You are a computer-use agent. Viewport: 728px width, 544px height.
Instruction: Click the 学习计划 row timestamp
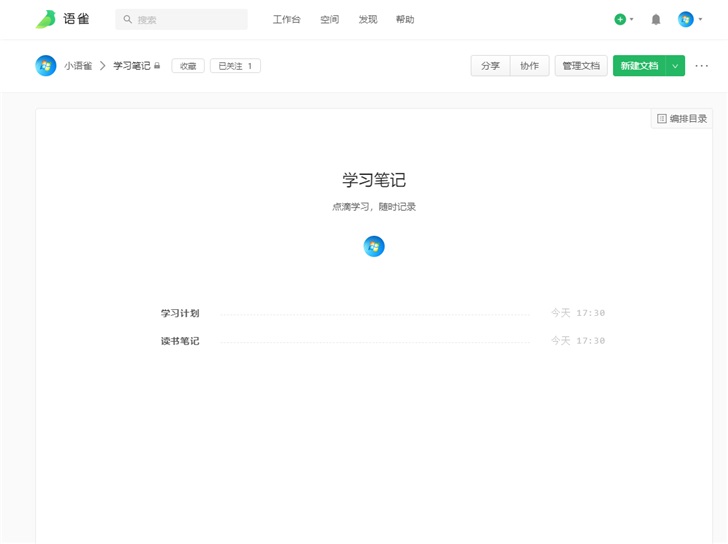point(578,313)
